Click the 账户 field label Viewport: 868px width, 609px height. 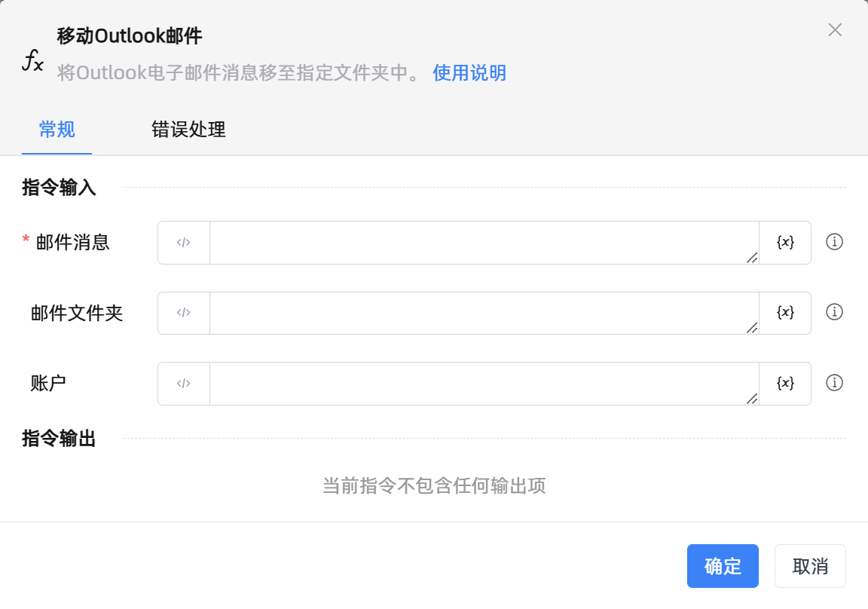click(48, 383)
